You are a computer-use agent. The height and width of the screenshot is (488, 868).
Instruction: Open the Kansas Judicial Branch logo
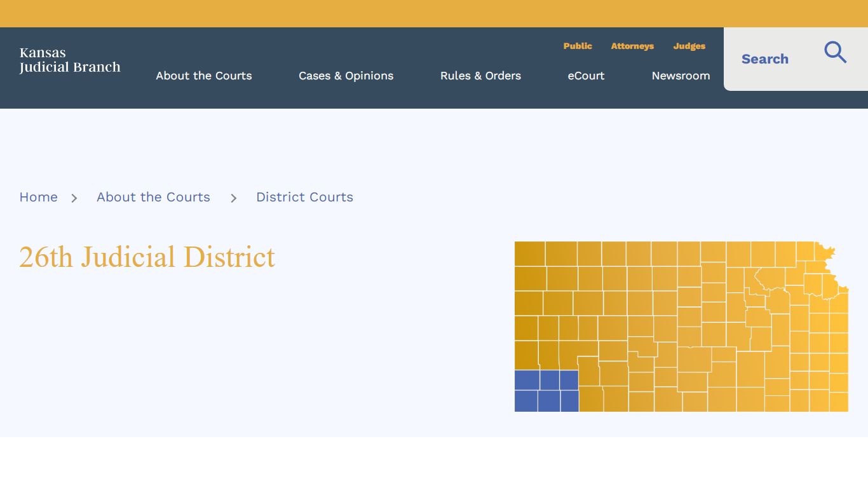(x=70, y=60)
